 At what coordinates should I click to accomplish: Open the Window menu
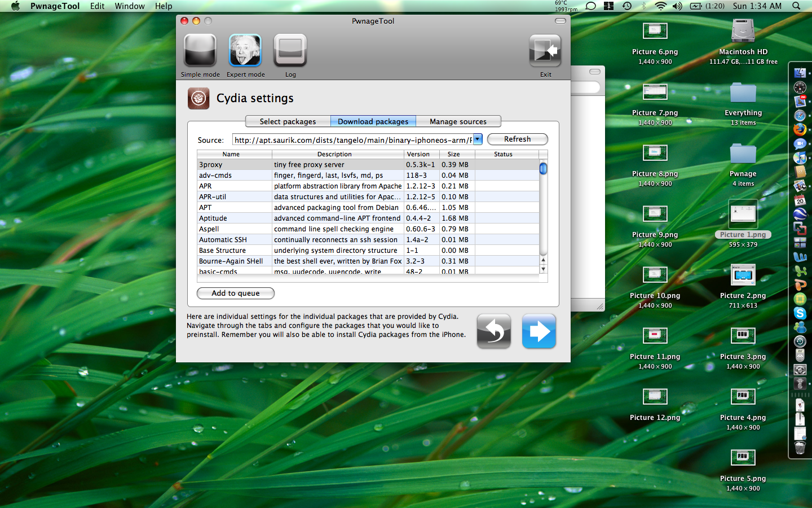click(130, 6)
